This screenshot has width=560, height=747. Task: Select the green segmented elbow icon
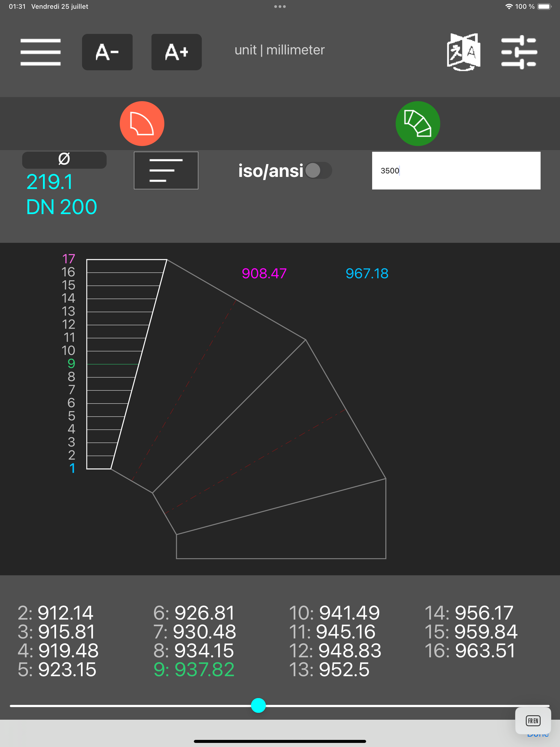[418, 124]
